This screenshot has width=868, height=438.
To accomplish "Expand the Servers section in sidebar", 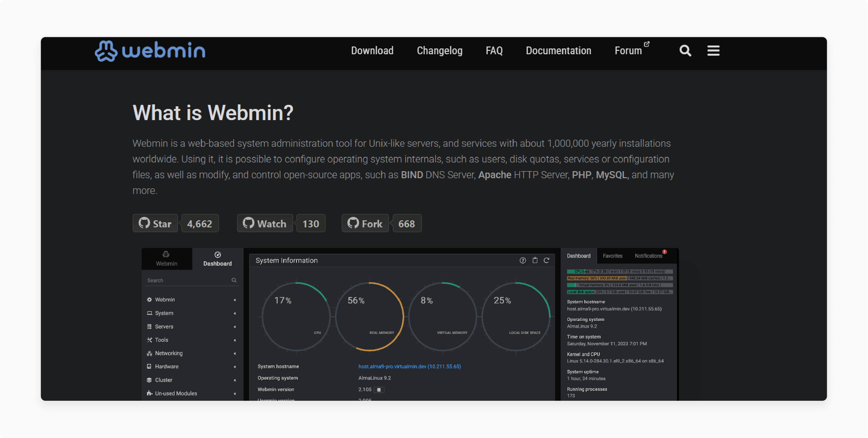I will [164, 326].
